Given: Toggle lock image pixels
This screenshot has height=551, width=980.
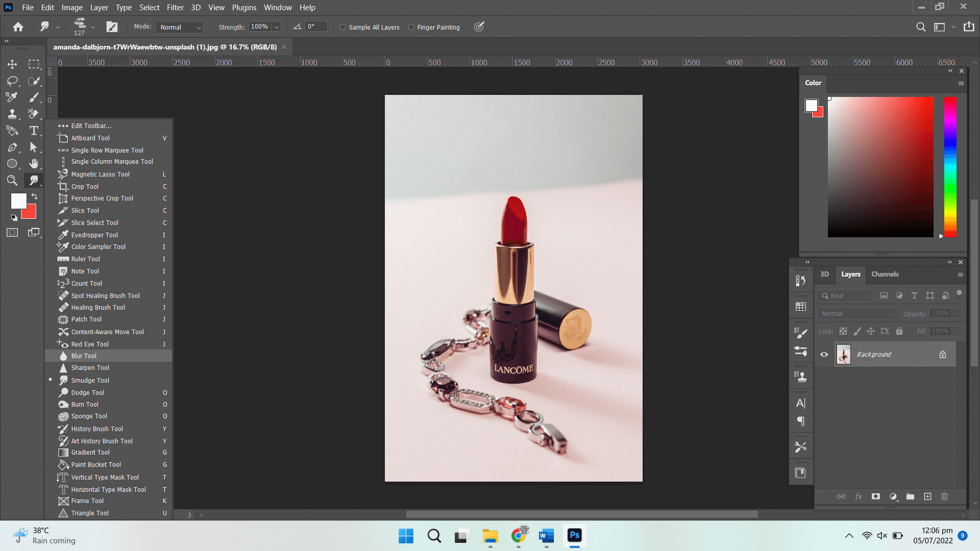Looking at the screenshot, I should point(857,331).
